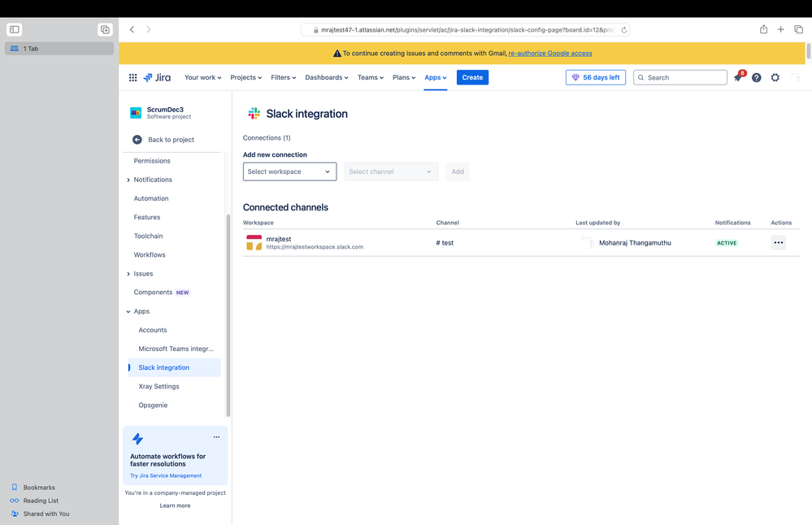Select Automation in the project settings sidebar
812x525 pixels.
[151, 198]
